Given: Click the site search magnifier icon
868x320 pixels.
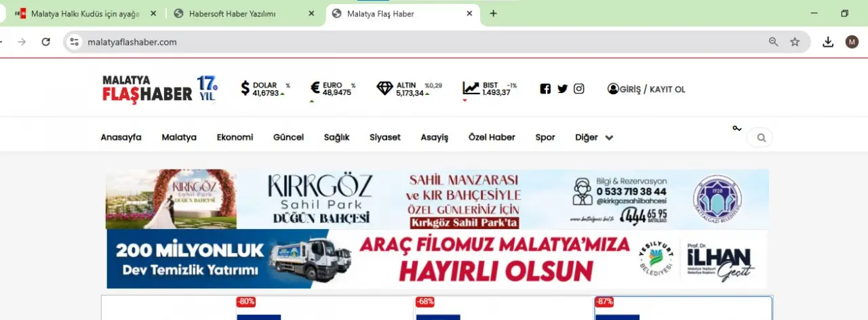Looking at the screenshot, I should click(x=761, y=138).
